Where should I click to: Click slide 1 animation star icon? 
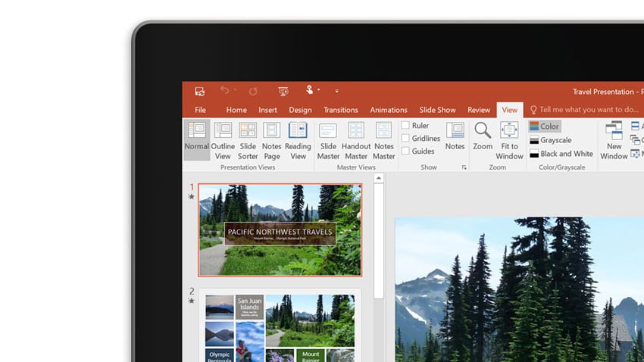point(191,197)
